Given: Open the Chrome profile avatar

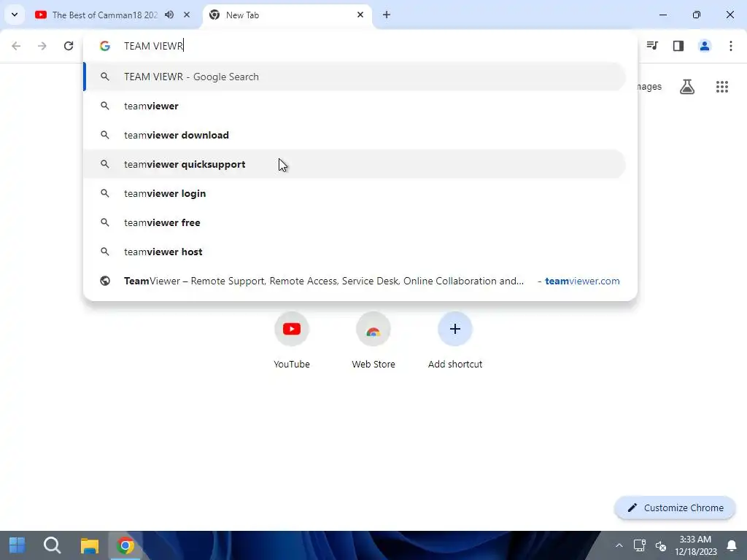Looking at the screenshot, I should pos(705,46).
